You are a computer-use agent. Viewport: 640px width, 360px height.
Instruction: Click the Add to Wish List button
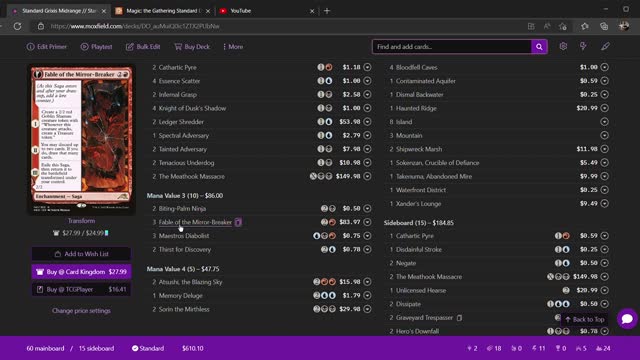pyautogui.click(x=81, y=254)
